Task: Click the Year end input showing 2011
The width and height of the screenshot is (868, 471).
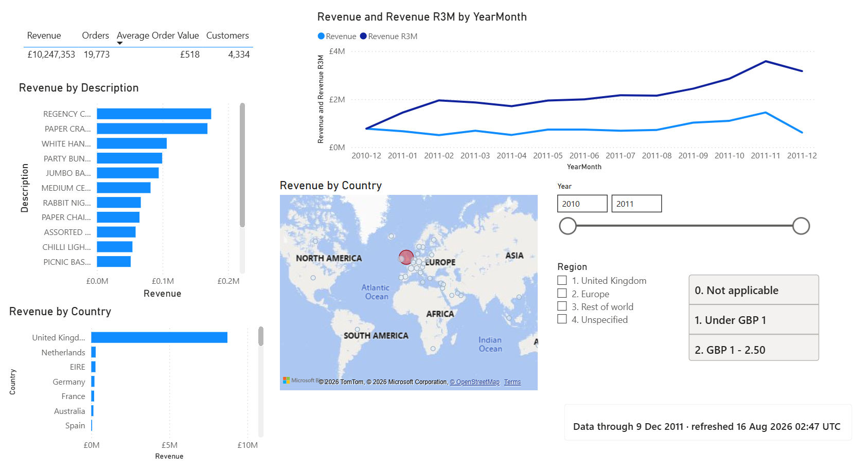Action: pyautogui.click(x=636, y=204)
